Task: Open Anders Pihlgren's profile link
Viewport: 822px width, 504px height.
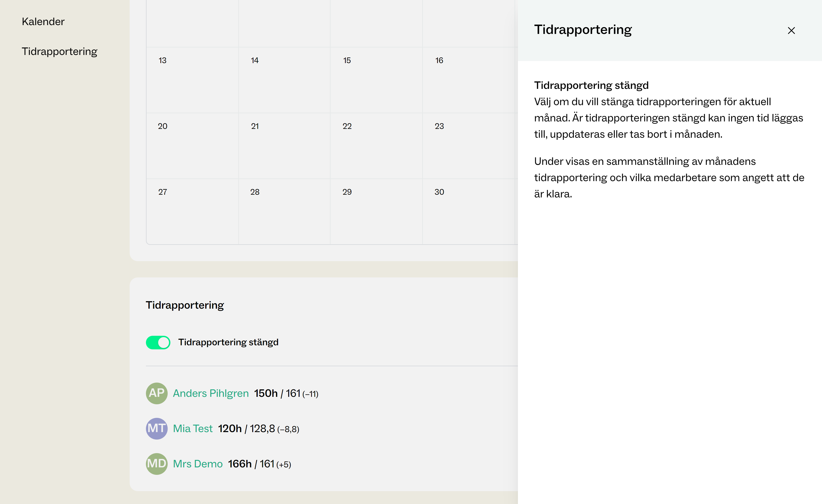Action: click(210, 393)
